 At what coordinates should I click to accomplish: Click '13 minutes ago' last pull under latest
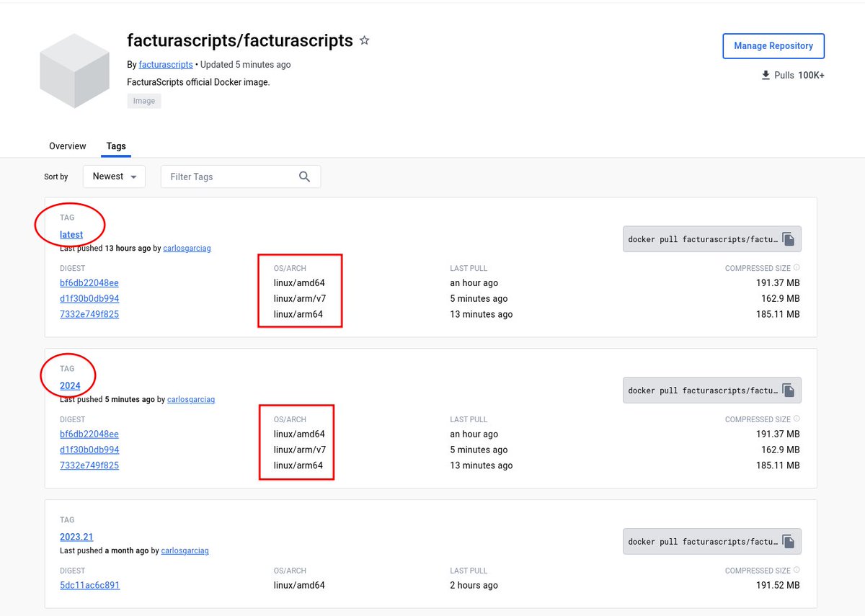(x=482, y=315)
